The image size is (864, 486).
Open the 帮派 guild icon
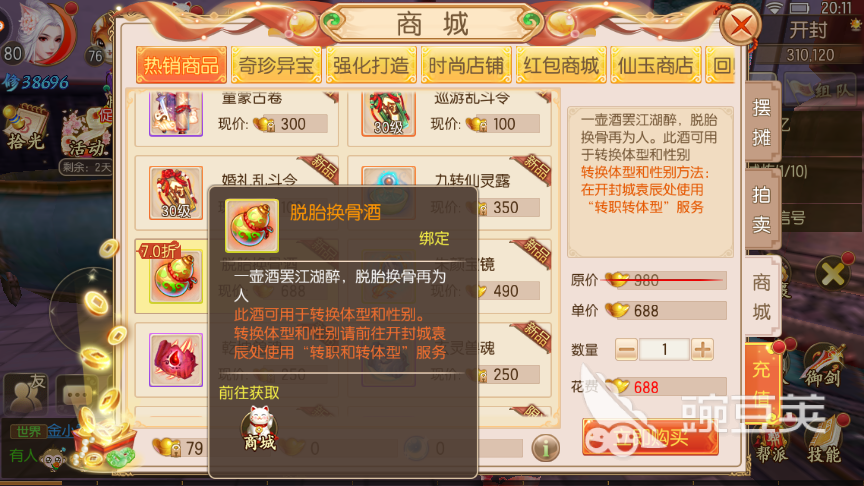[x=771, y=442]
